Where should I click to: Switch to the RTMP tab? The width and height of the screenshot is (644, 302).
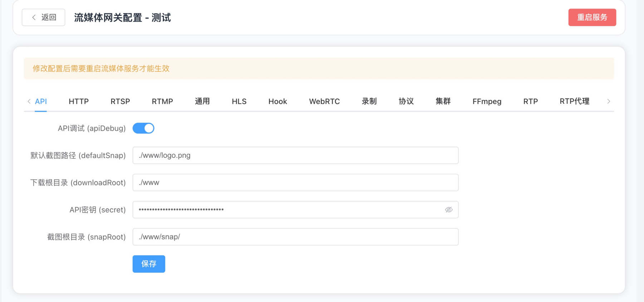tap(162, 101)
